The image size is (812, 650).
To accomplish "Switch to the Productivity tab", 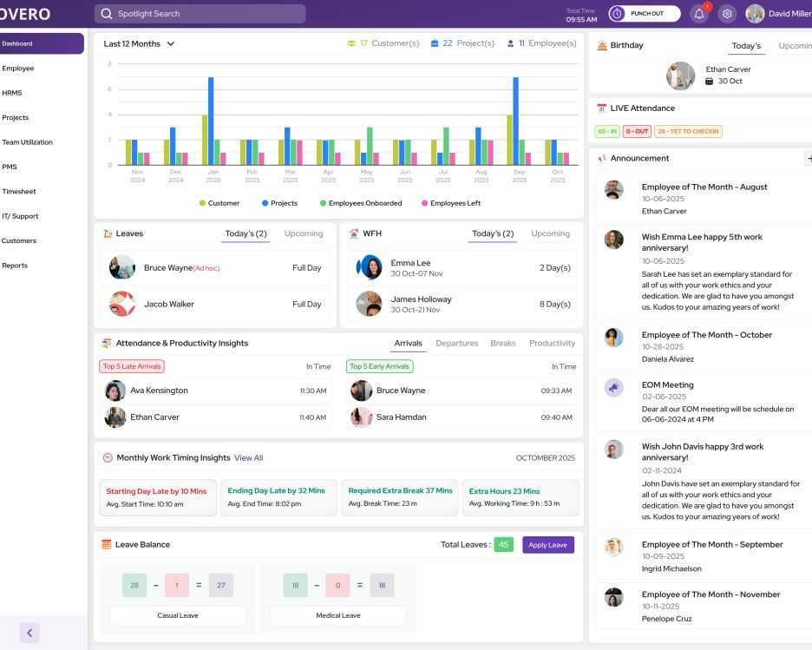I will pos(552,344).
